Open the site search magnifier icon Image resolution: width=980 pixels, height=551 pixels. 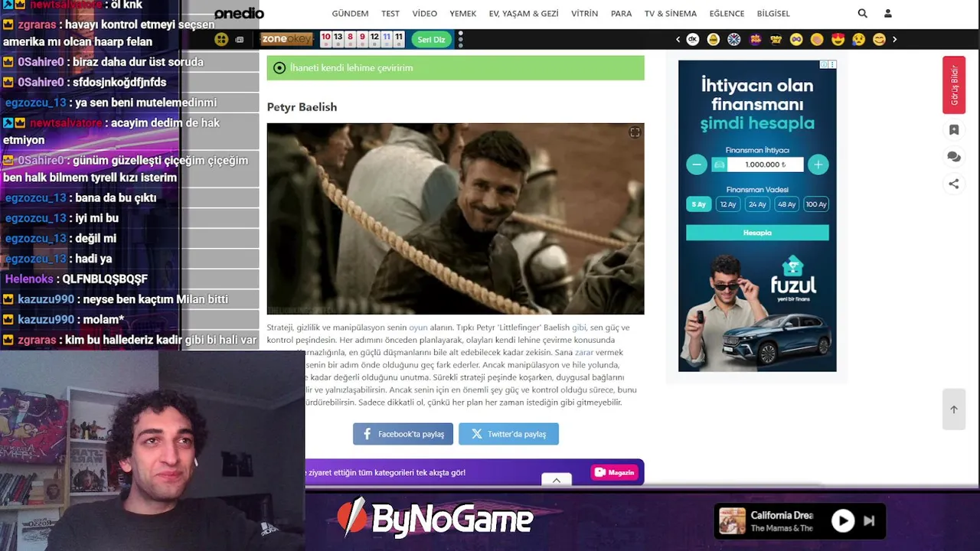point(863,13)
